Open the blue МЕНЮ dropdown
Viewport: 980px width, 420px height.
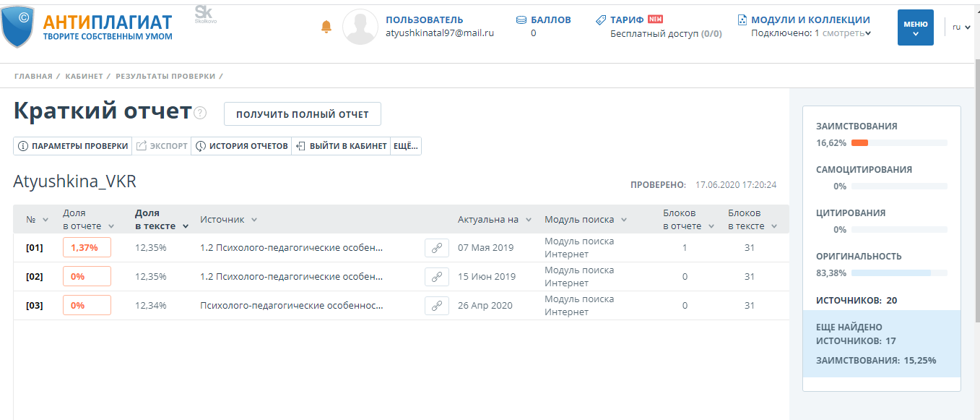915,27
